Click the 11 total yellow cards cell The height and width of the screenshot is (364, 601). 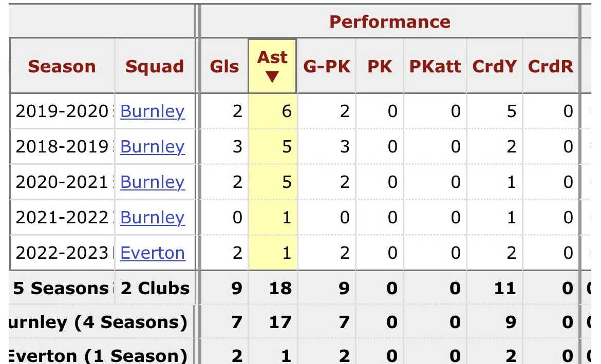pyautogui.click(x=504, y=288)
